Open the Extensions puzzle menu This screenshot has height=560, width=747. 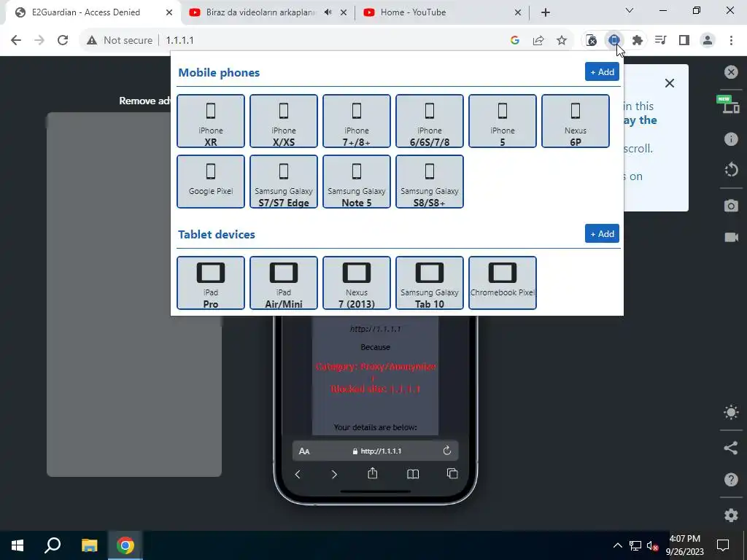(638, 40)
